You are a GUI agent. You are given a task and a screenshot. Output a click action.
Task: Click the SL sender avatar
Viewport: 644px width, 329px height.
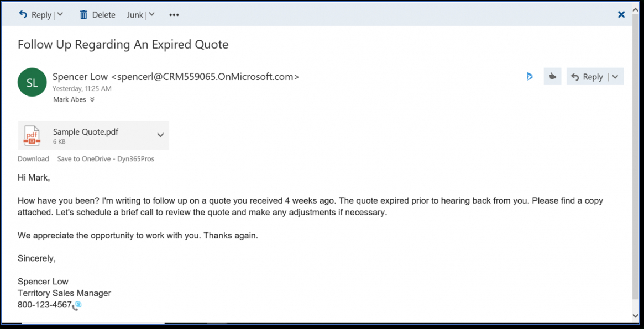point(32,82)
